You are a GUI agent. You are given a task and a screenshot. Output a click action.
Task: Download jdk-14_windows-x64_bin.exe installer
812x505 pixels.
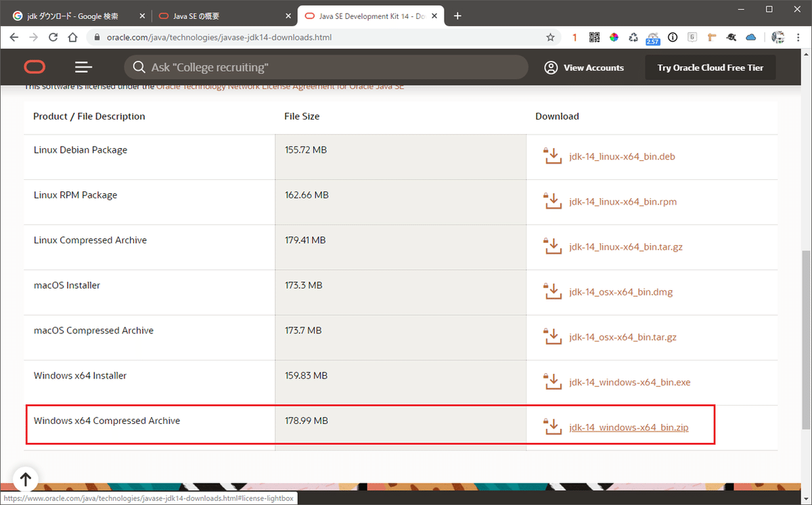coord(630,382)
